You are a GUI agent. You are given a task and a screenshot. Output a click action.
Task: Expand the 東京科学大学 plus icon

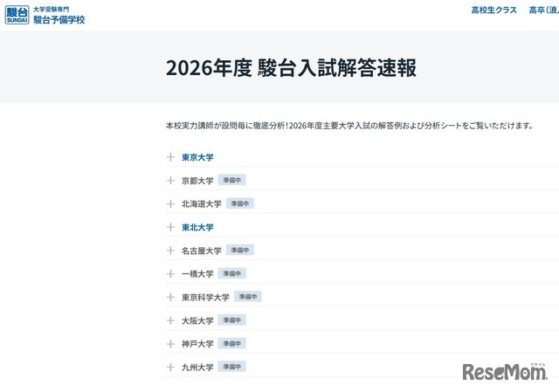click(170, 297)
